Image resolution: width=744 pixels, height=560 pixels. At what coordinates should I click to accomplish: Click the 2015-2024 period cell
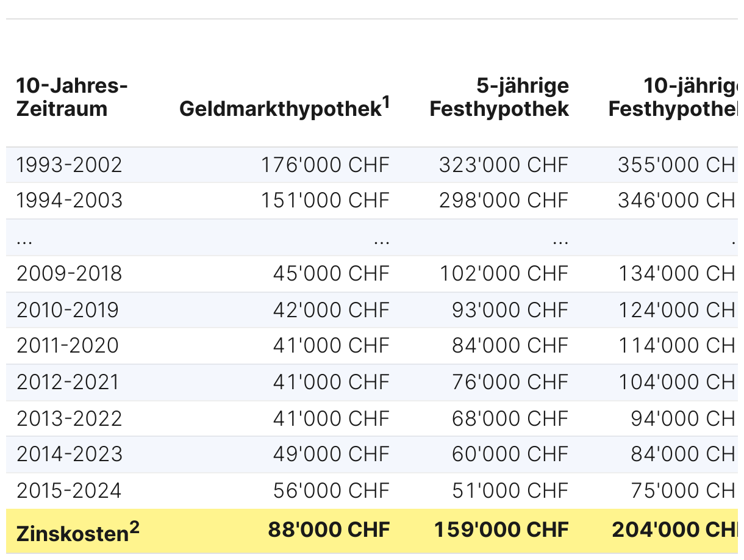pos(69,491)
